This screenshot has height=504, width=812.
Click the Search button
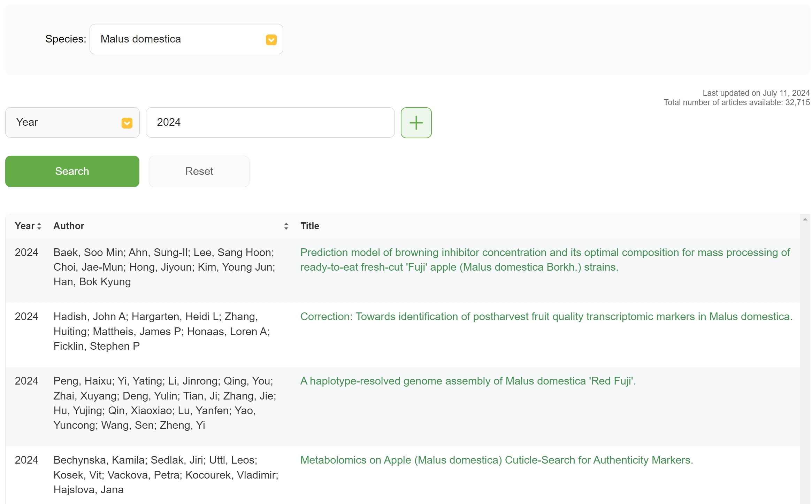click(x=72, y=171)
